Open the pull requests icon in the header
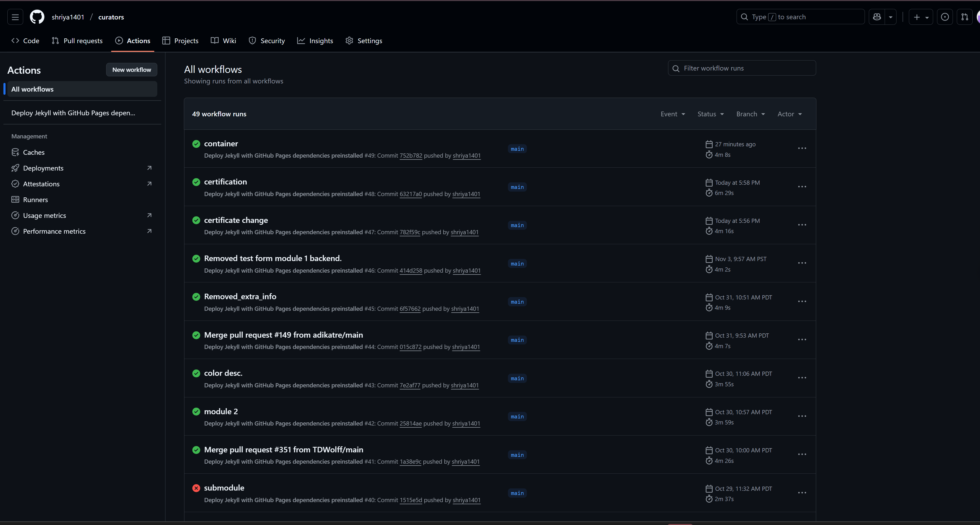Image resolution: width=980 pixels, height=525 pixels. [x=965, y=17]
